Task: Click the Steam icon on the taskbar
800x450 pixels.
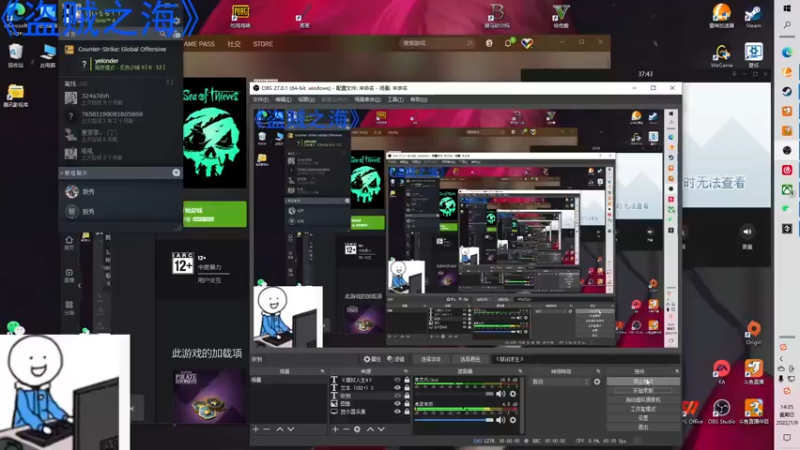Action: pos(787,92)
